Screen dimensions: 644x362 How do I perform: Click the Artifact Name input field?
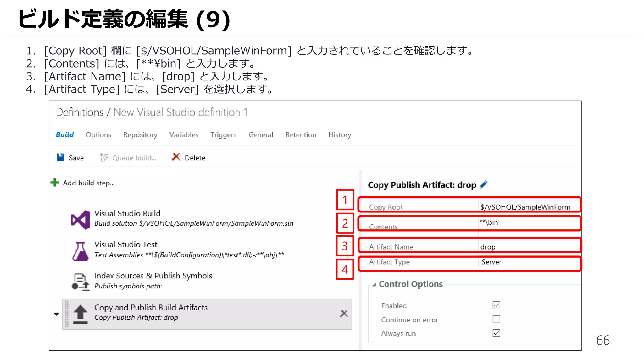[529, 247]
